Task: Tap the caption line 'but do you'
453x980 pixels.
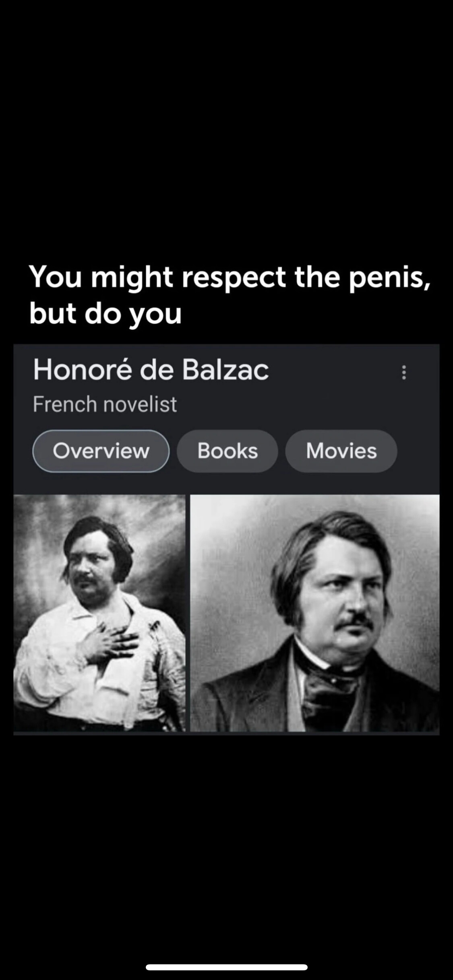Action: pyautogui.click(x=105, y=315)
